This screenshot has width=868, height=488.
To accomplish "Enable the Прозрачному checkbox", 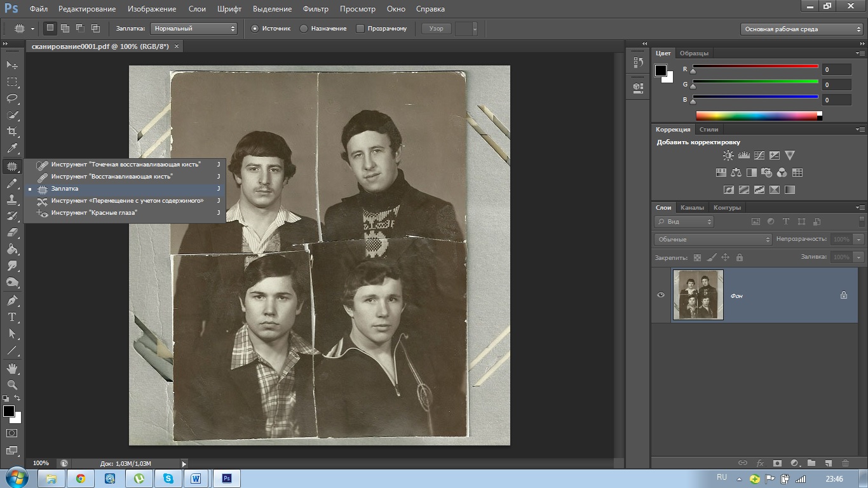I will pos(360,29).
